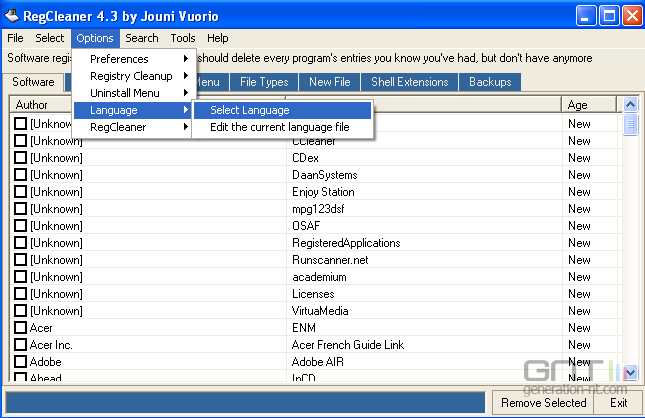Open the Tools menu
645x418 pixels.
point(183,38)
